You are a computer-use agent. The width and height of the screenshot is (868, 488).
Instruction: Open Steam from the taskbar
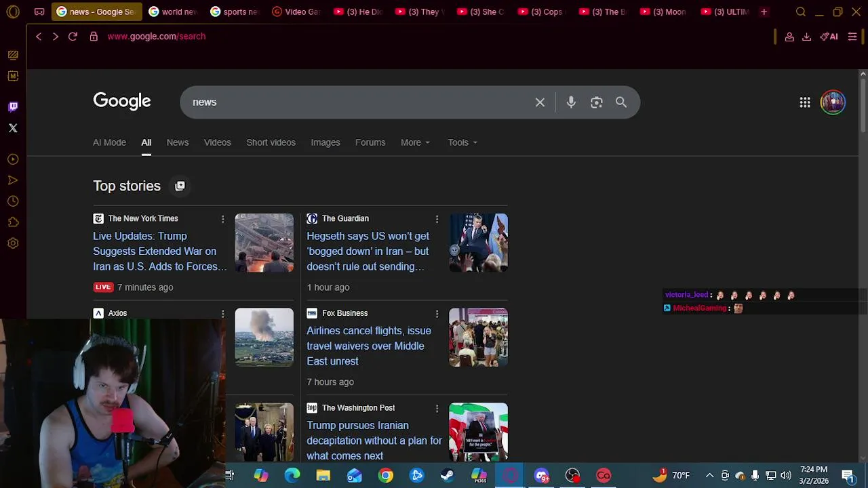click(448, 475)
